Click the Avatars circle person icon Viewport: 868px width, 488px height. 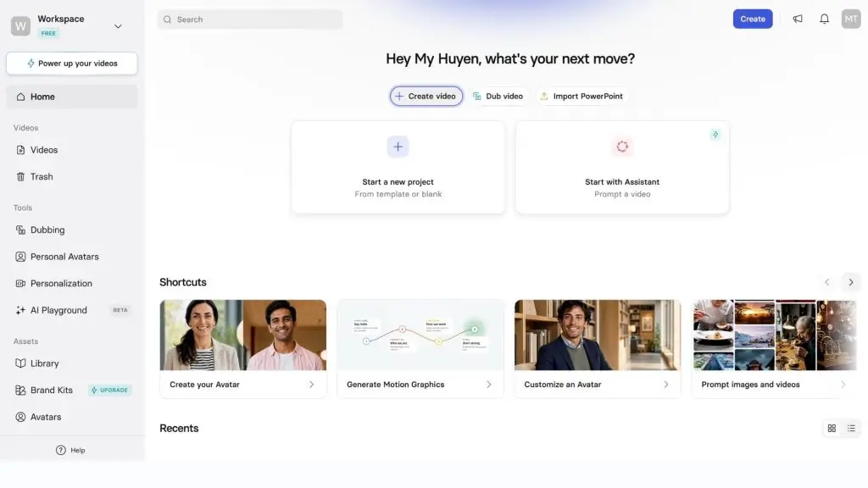click(x=20, y=417)
